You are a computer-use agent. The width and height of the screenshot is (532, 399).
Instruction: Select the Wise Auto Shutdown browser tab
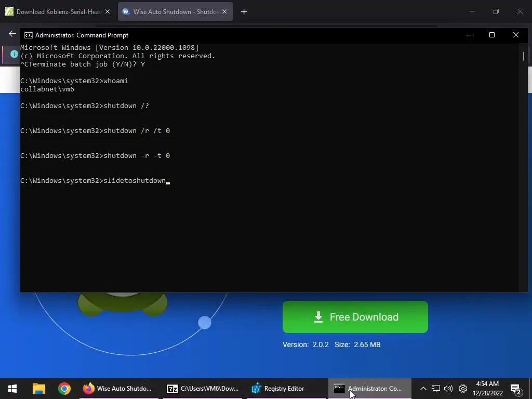[175, 11]
